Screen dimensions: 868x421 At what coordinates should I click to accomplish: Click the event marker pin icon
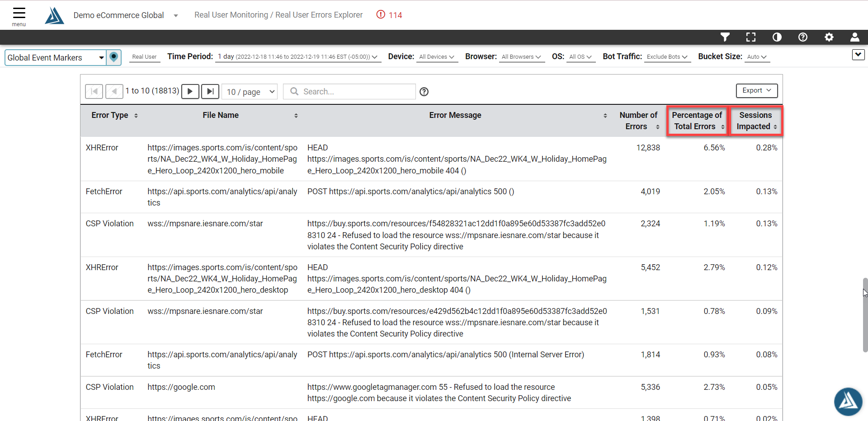pos(114,57)
